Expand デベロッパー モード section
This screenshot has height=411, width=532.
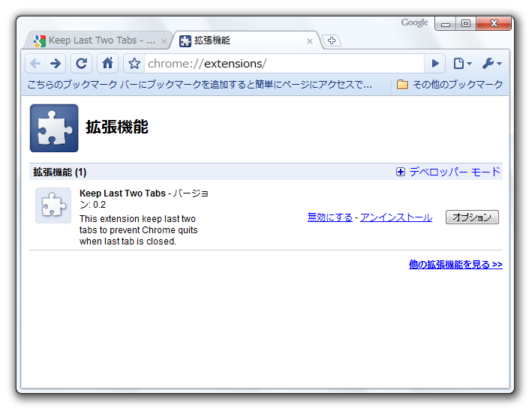pos(448,172)
